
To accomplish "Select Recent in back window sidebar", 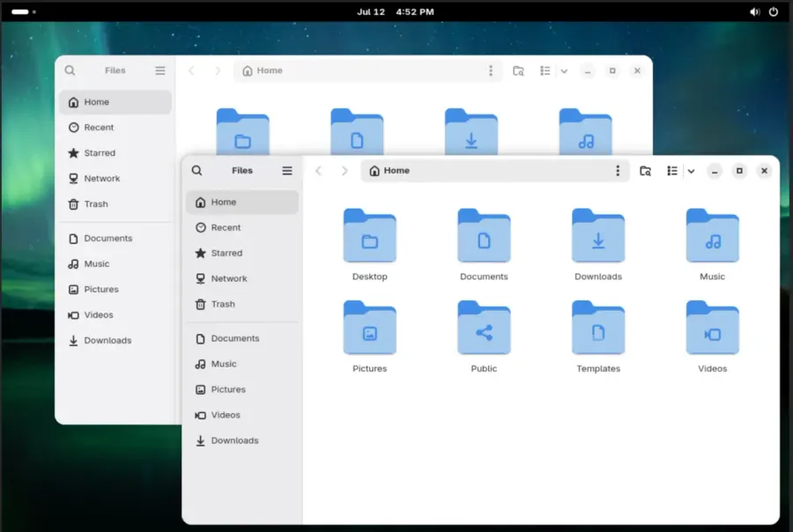I will [115, 128].
